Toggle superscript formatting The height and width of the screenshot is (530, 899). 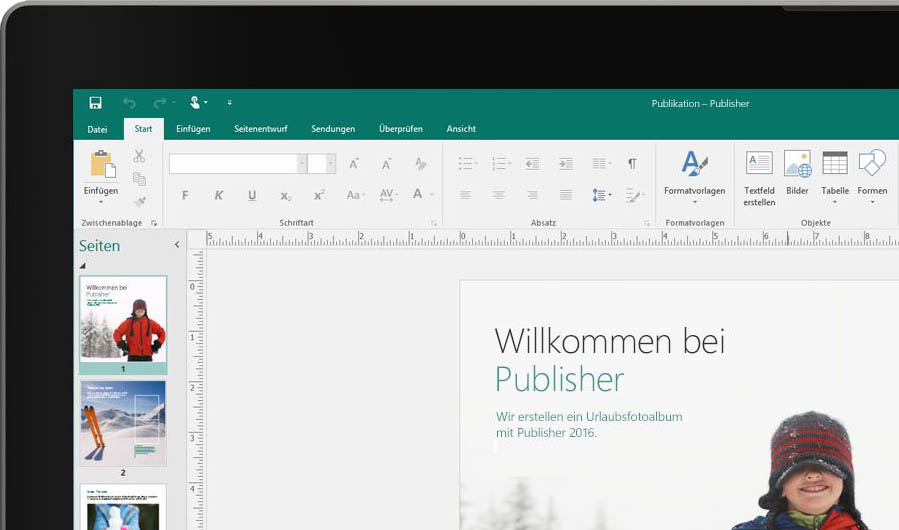[319, 195]
